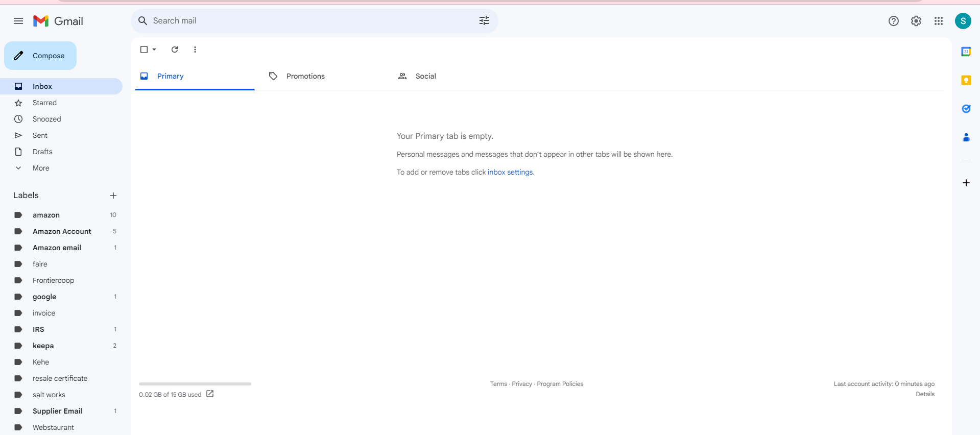Open Google Calendar side panel

(966, 52)
